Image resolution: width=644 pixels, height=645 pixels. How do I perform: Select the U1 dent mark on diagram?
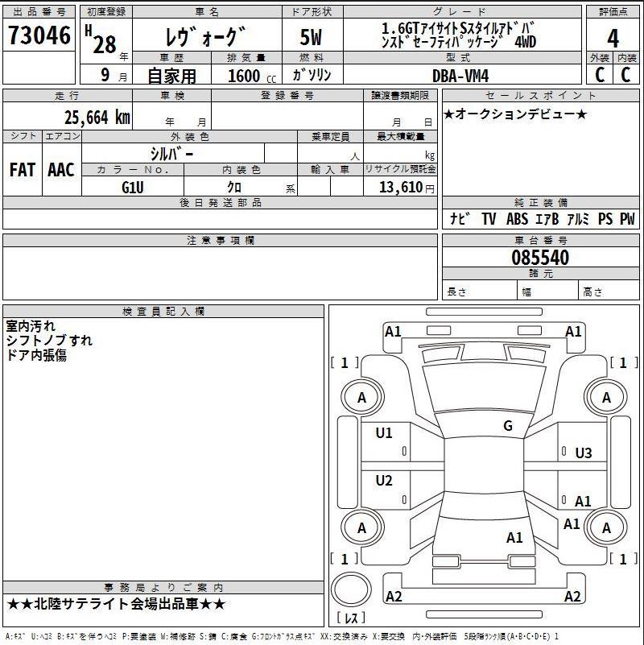pos(384,432)
